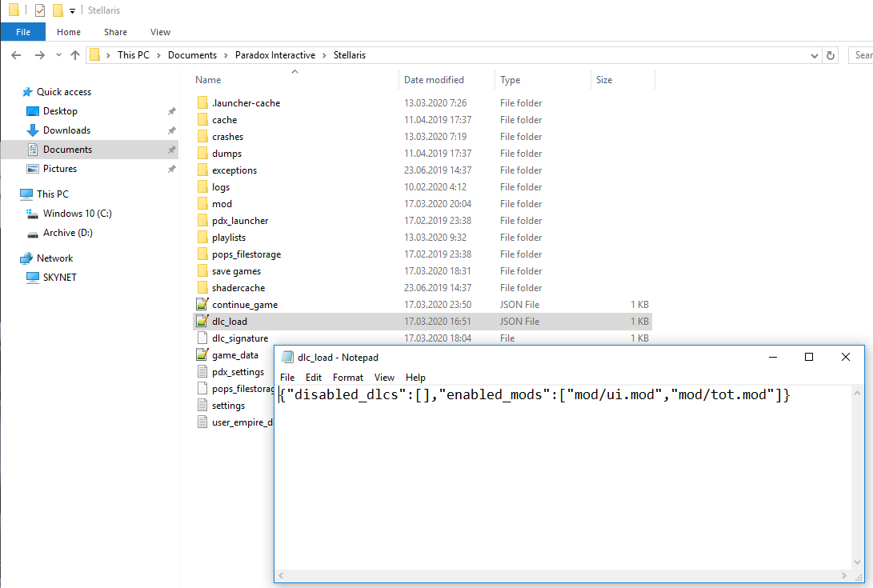Screen dimensions: 873x588
Task: Select Pictures in navigation pane
Action: [60, 169]
